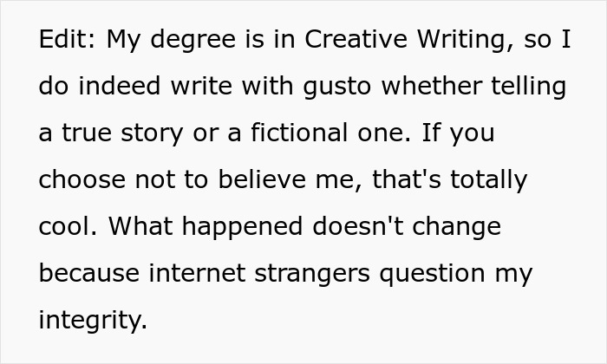Click the word "degree" in the first line

coord(183,41)
